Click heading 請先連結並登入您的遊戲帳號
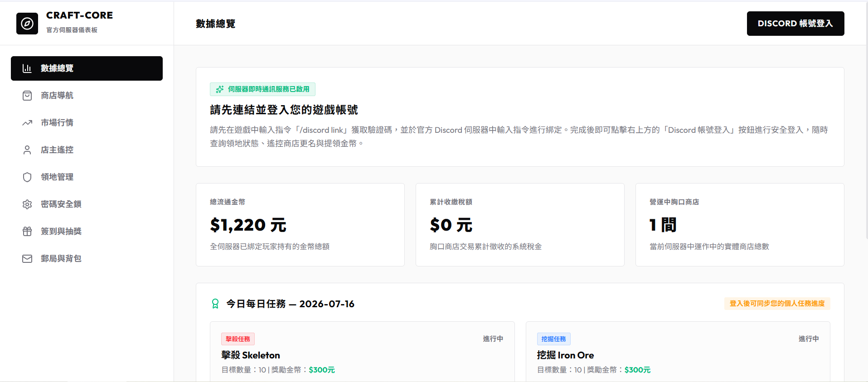 pyautogui.click(x=284, y=110)
